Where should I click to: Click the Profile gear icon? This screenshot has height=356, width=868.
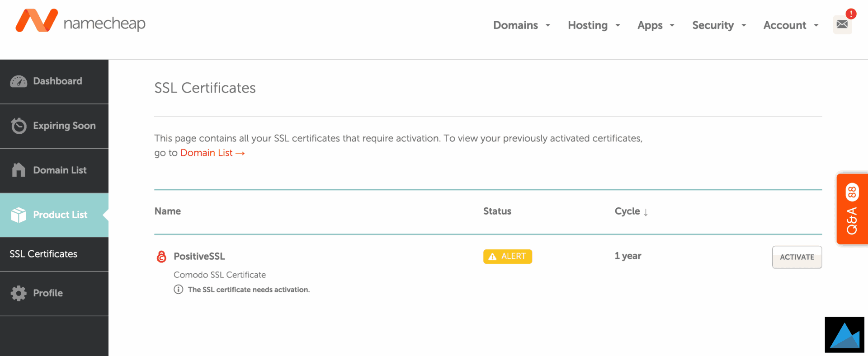(x=19, y=293)
